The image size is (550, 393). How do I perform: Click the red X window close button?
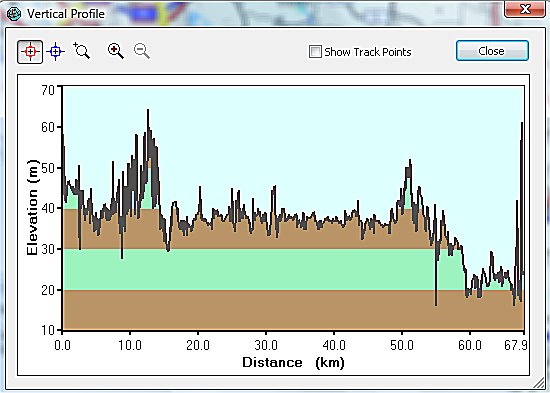tap(525, 8)
